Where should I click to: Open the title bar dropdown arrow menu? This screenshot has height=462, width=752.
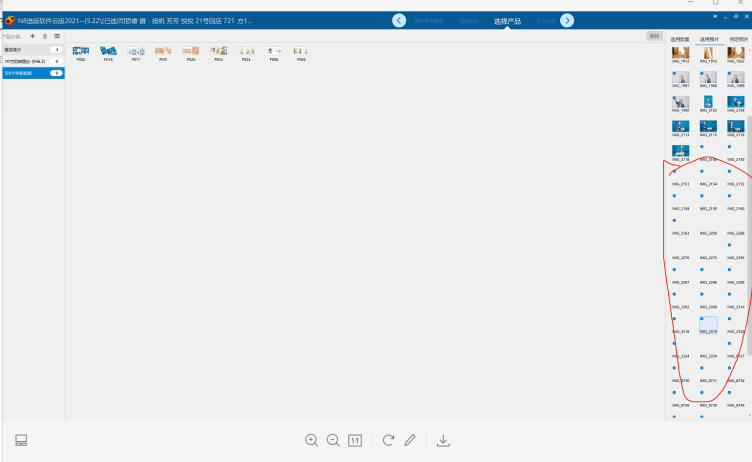point(715,17)
